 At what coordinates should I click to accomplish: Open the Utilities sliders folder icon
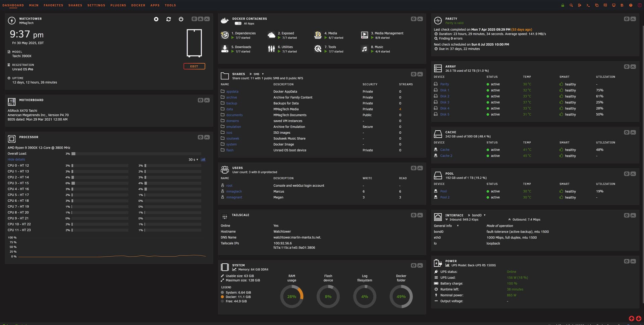pos(271,49)
